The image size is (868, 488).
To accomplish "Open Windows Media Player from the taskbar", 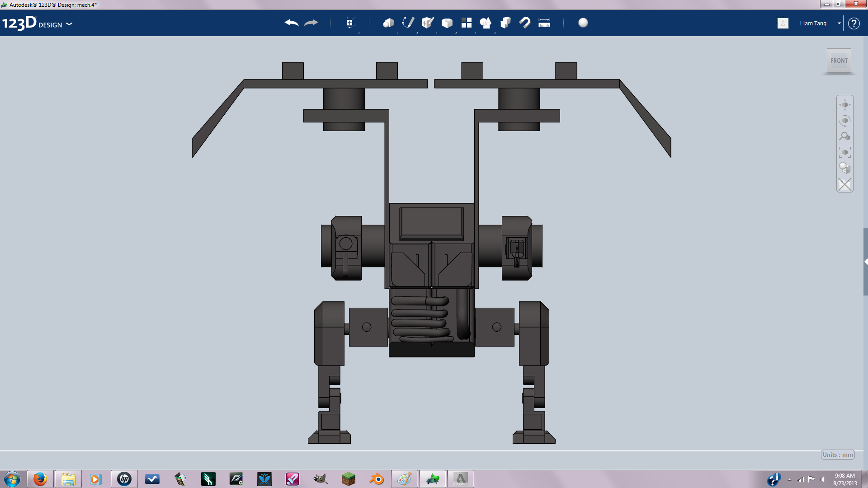I will coord(96,479).
